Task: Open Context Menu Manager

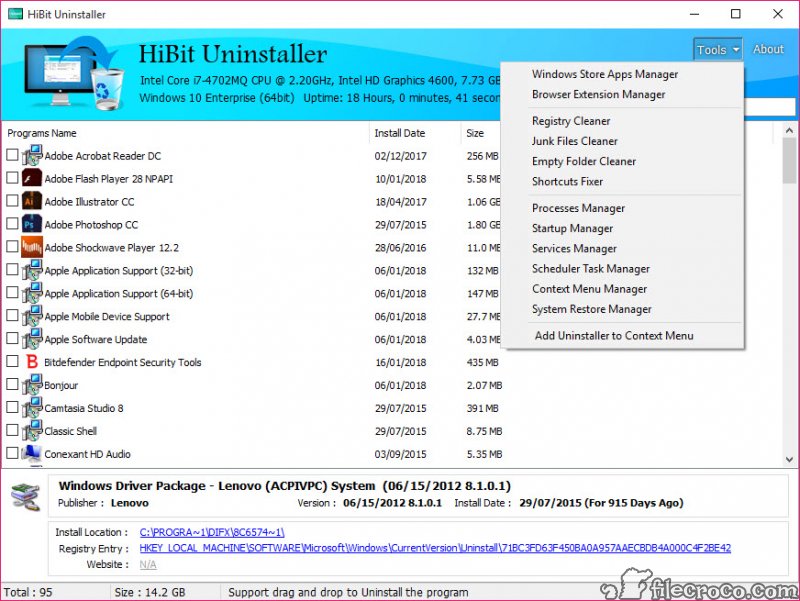Action: 589,289
